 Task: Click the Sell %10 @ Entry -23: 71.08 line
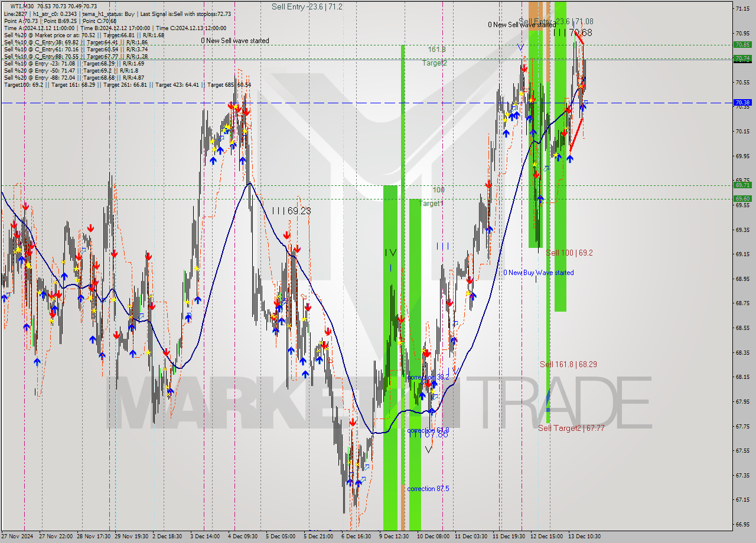[x=76, y=63]
